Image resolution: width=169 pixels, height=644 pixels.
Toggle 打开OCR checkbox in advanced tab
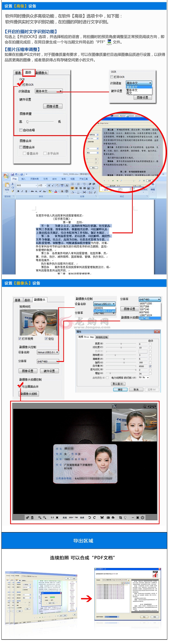point(21,84)
